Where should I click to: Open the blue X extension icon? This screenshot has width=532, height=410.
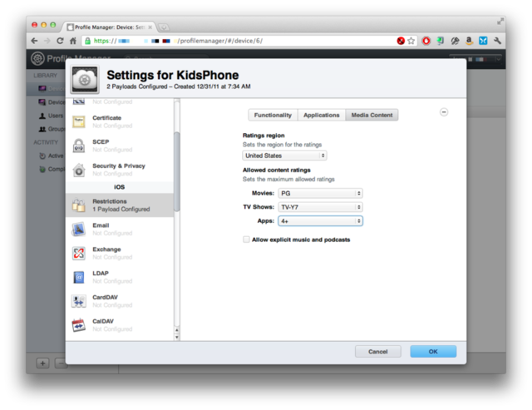pos(483,41)
